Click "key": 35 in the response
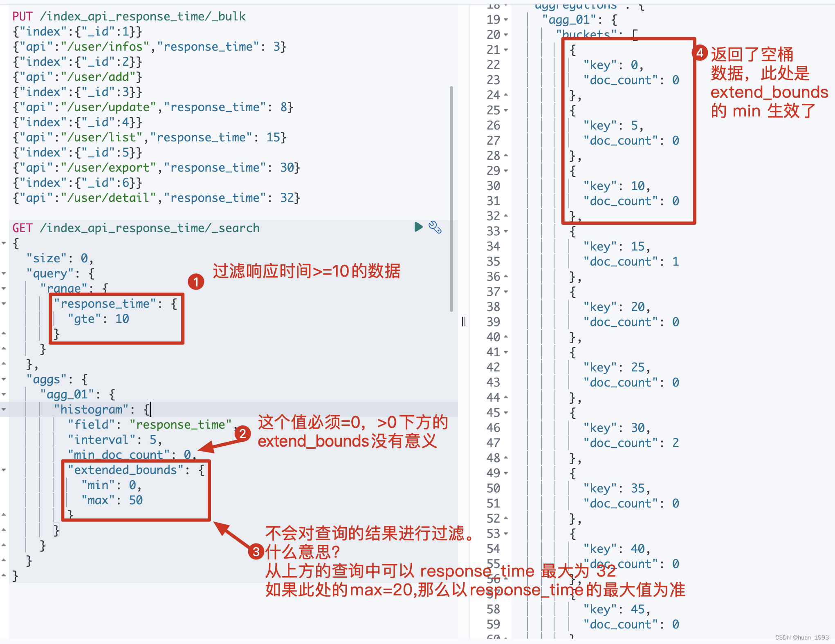The width and height of the screenshot is (835, 644). [617, 488]
